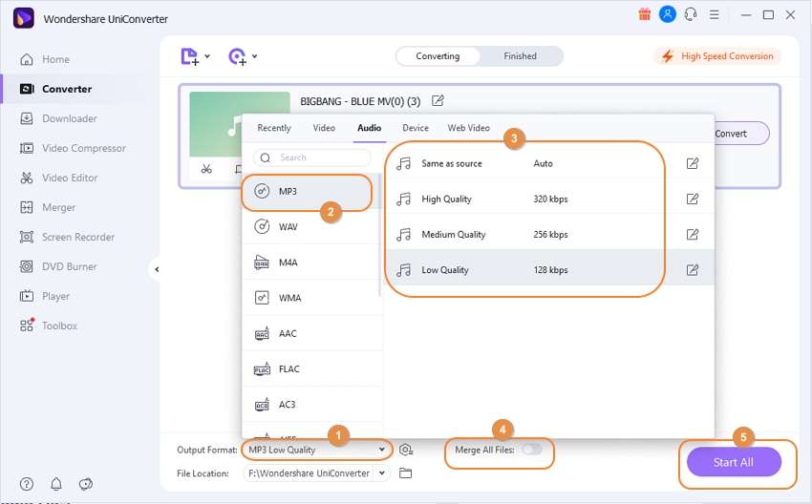Click the Load DVD disc icon
The image size is (812, 504).
(237, 56)
